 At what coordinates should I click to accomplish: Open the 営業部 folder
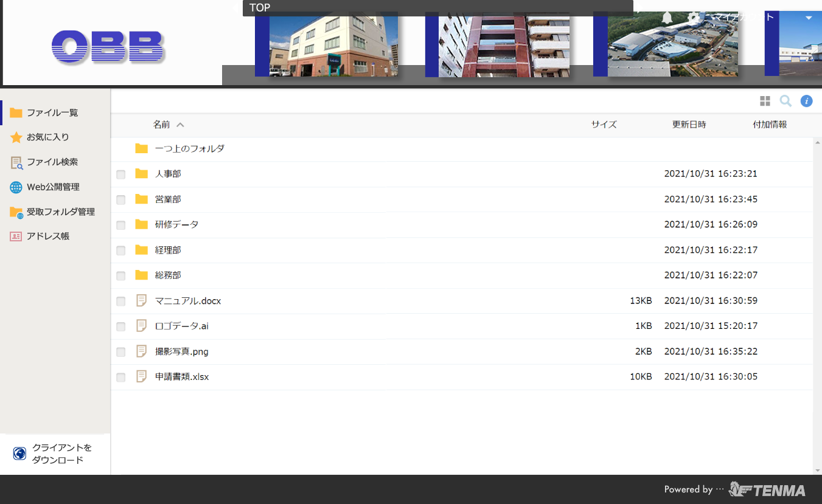coord(168,199)
